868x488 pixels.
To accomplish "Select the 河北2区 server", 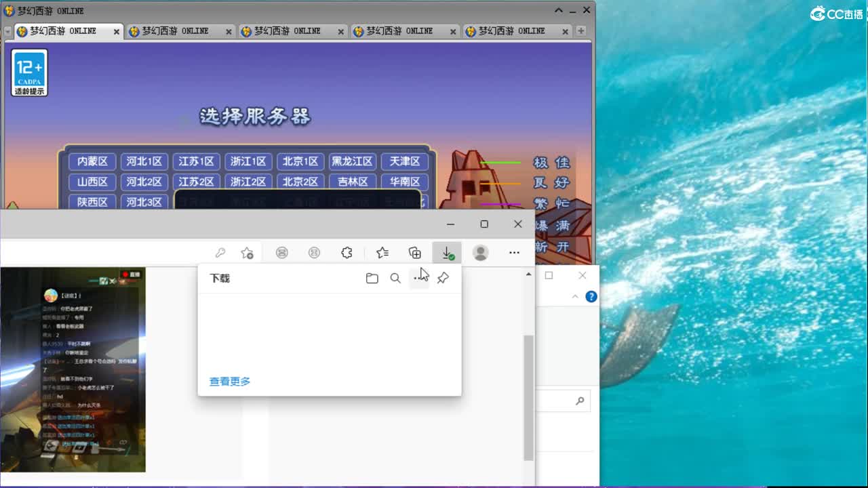I will point(144,182).
